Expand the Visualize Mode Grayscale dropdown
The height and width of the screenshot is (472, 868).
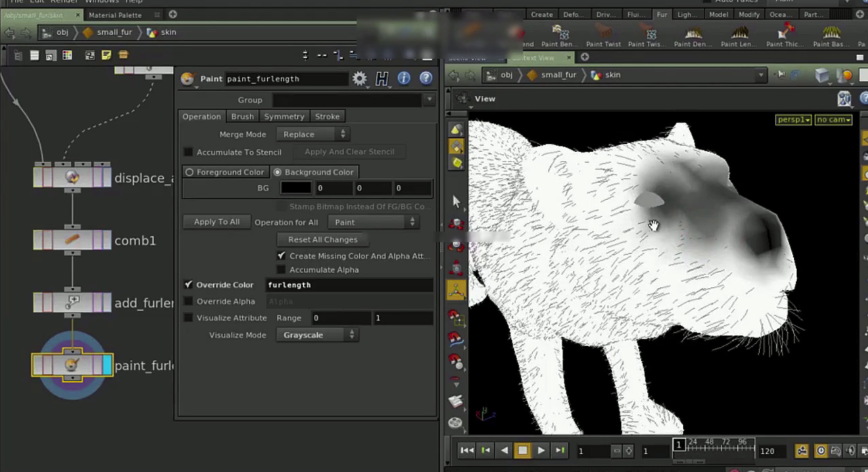point(317,335)
